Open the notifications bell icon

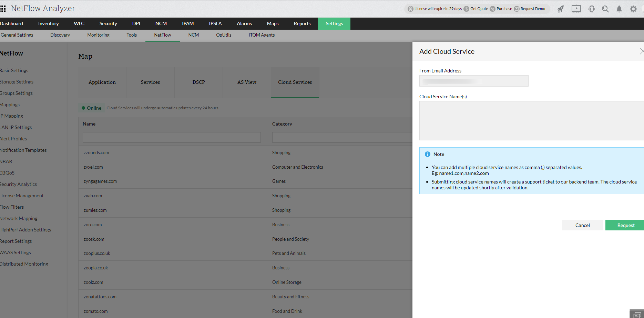619,9
